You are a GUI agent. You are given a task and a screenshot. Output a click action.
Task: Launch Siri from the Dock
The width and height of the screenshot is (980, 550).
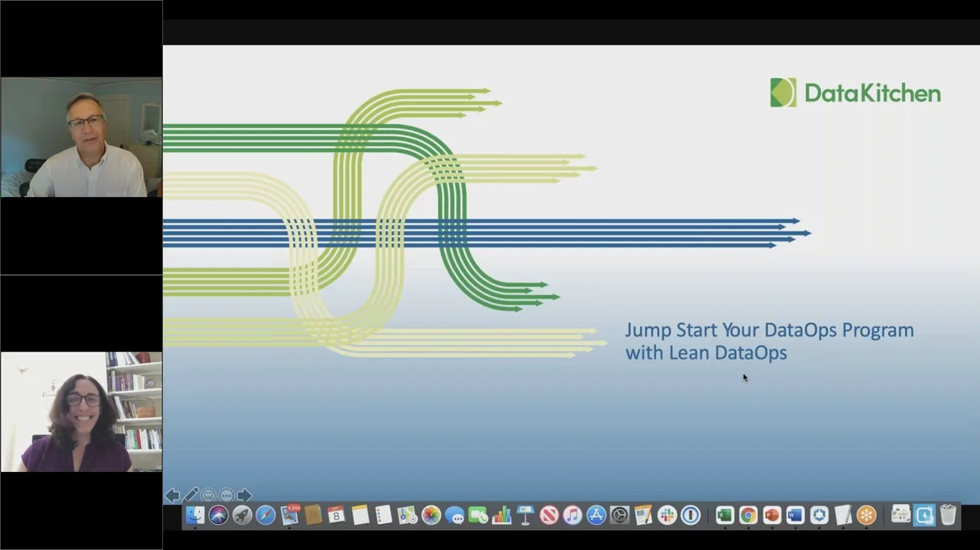pyautogui.click(x=218, y=516)
